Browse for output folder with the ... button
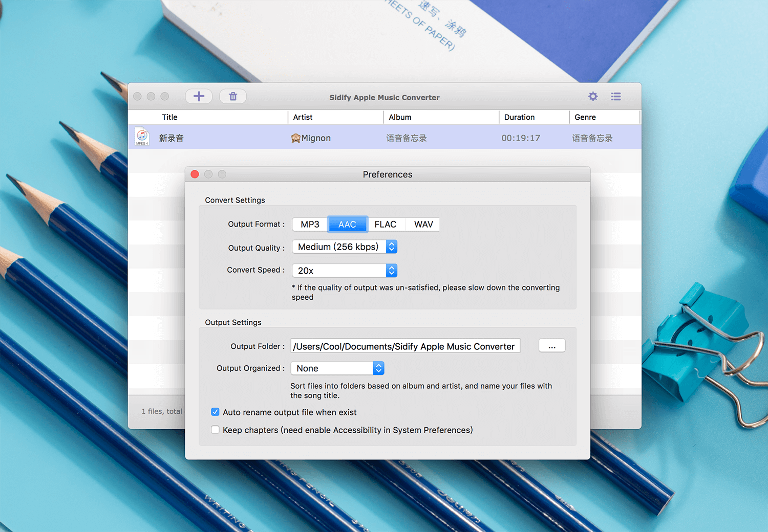This screenshot has width=768, height=532. click(x=552, y=346)
